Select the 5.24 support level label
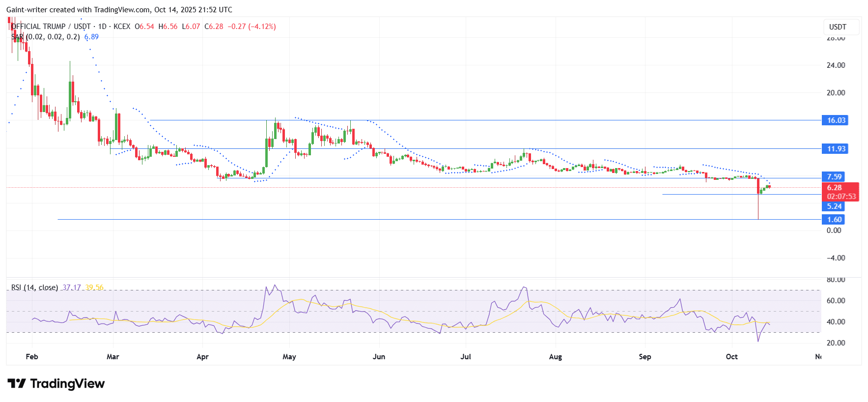 [x=834, y=206]
